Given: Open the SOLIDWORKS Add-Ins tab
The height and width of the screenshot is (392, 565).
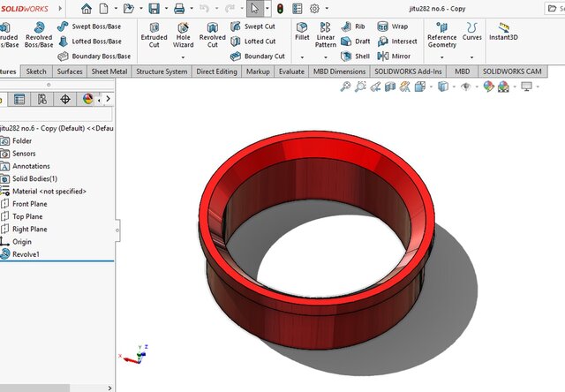Looking at the screenshot, I should click(x=408, y=72).
